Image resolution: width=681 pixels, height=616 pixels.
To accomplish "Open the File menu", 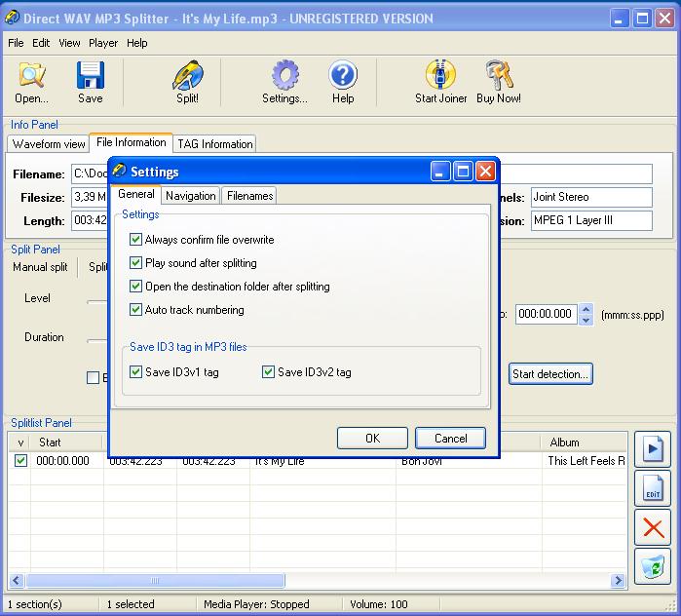I will pyautogui.click(x=16, y=43).
